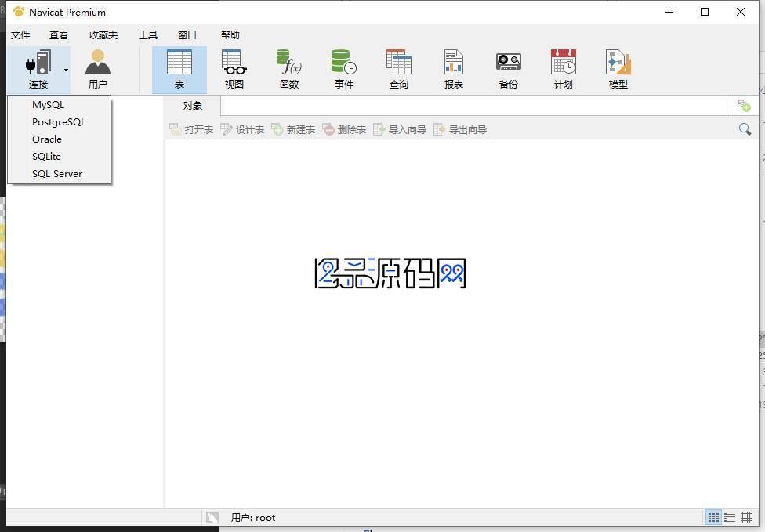Click the 新建表 new table button
The image size is (765, 532).
(293, 130)
